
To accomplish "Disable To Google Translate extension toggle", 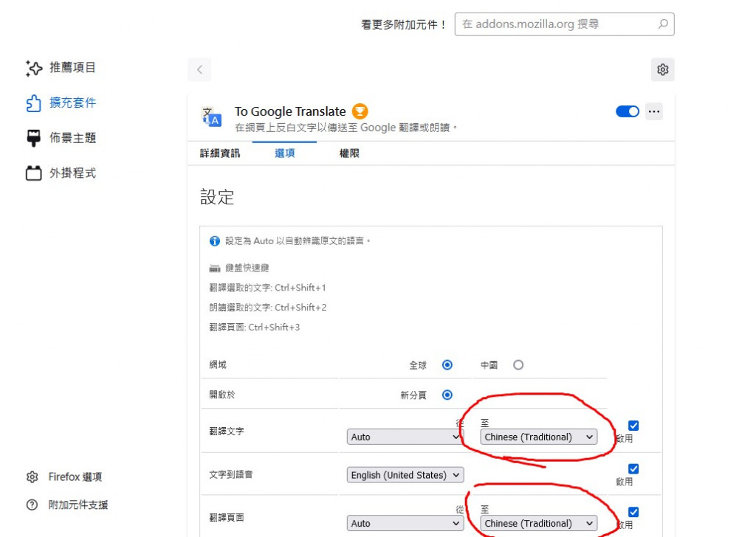I will pos(628,111).
